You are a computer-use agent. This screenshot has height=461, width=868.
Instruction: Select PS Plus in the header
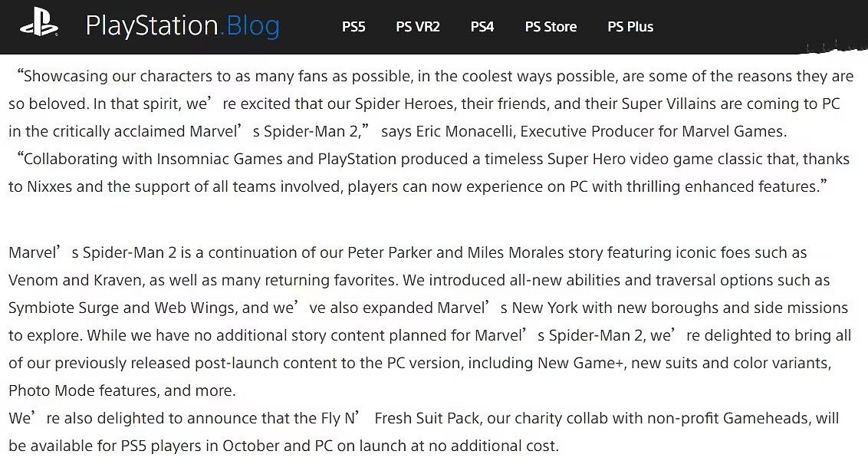tap(630, 27)
